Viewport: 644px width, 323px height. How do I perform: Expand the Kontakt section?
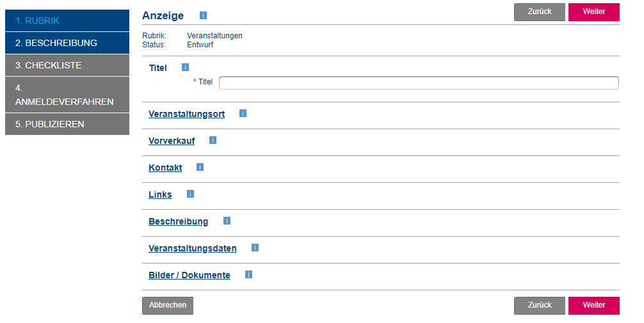click(x=165, y=168)
